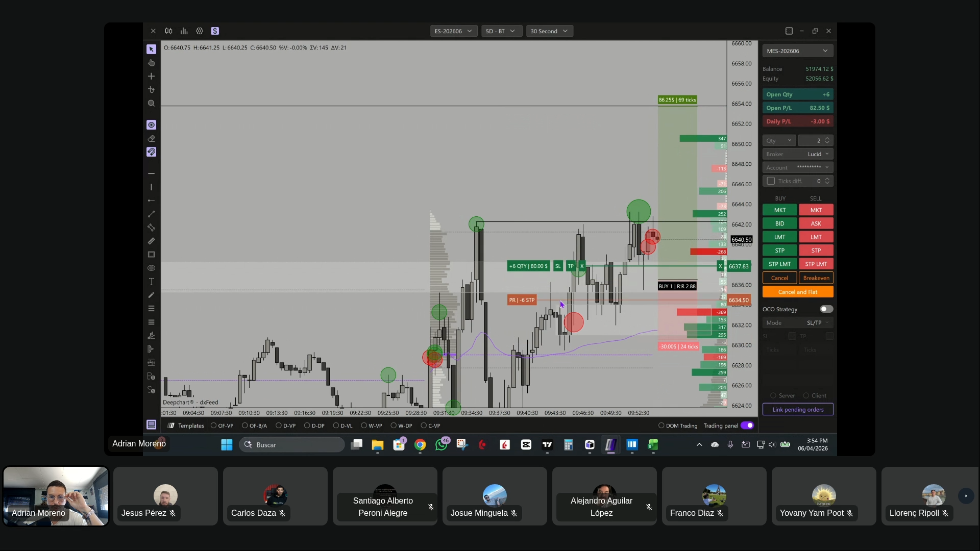Viewport: 980px width, 551px height.
Task: Open the bottom panel layout icon
Action: coord(151,424)
